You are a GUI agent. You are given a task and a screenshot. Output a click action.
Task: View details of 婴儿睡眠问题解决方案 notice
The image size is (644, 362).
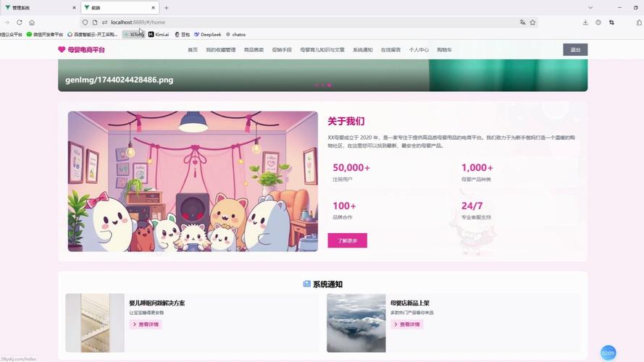(x=146, y=324)
